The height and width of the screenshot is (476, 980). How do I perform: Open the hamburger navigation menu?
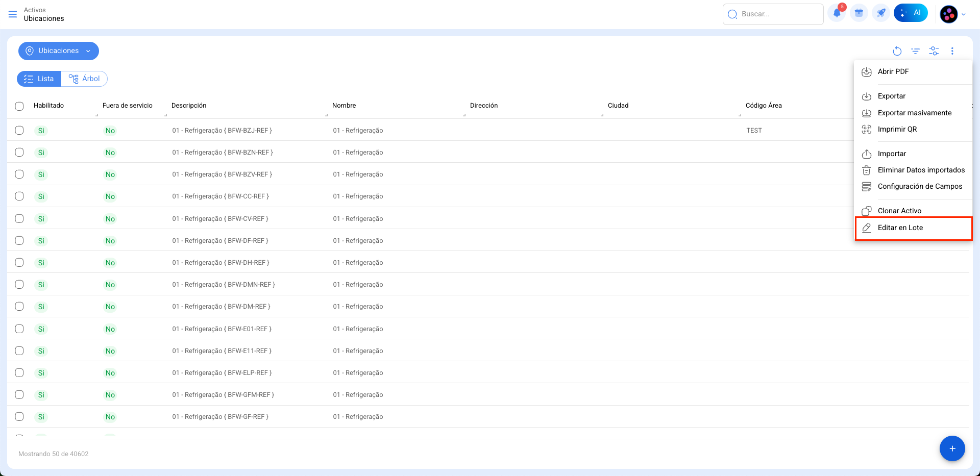13,14
